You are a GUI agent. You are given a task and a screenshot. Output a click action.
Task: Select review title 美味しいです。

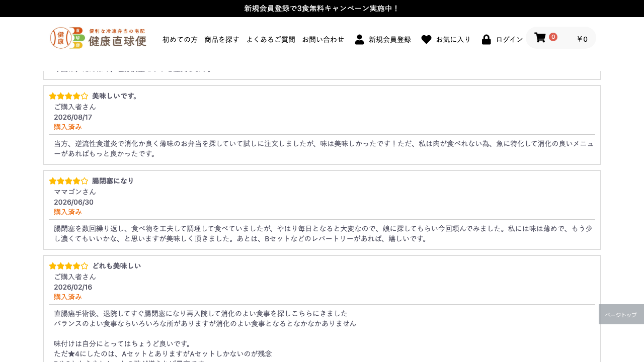coord(115,96)
